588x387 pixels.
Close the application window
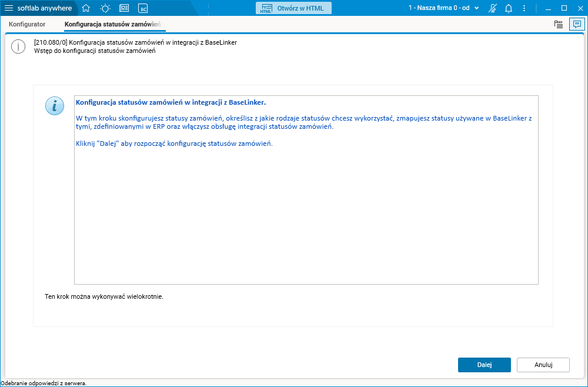click(x=580, y=8)
